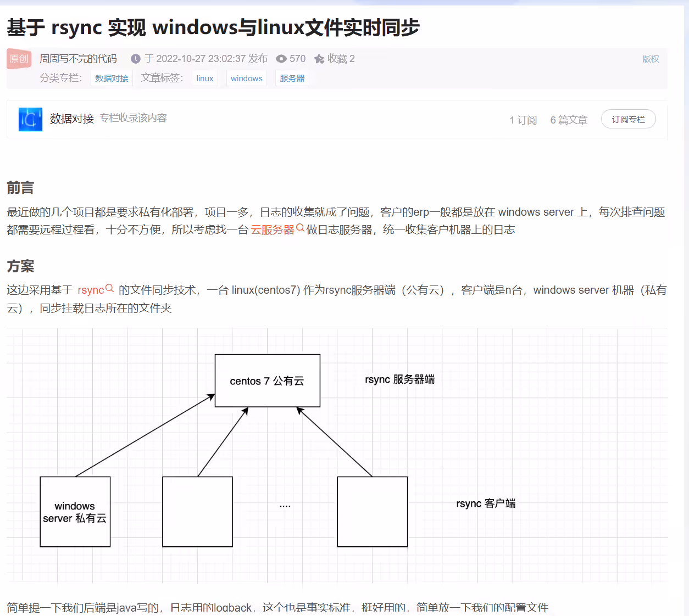Image resolution: width=689 pixels, height=616 pixels.
Task: Open the 数据对接 column avatar thumbnail
Action: pos(30,119)
